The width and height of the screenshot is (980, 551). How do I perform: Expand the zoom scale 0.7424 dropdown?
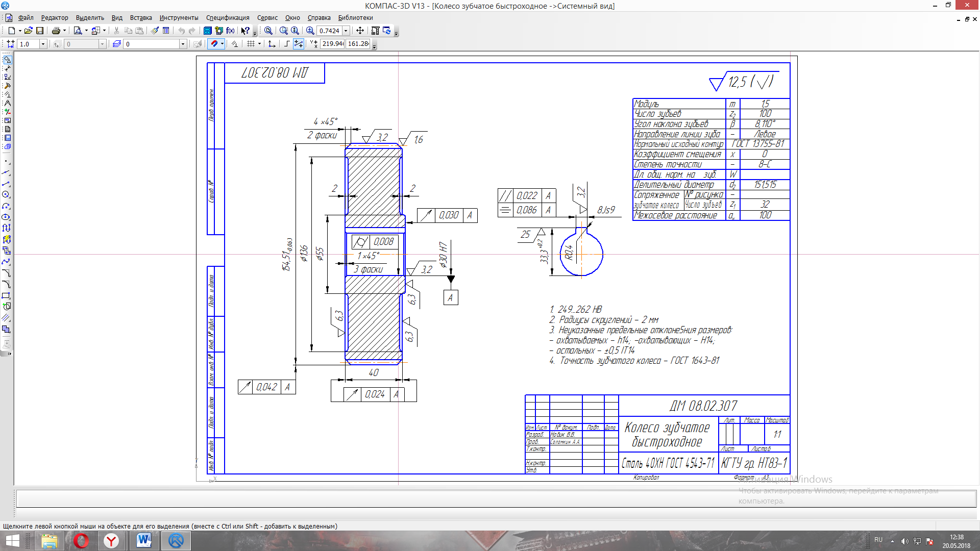tap(346, 31)
